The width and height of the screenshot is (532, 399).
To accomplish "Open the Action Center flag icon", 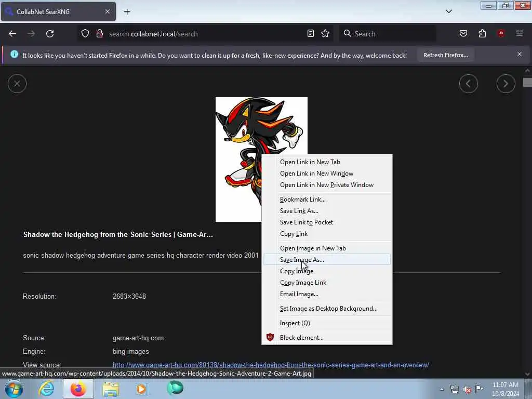I will [479, 389].
